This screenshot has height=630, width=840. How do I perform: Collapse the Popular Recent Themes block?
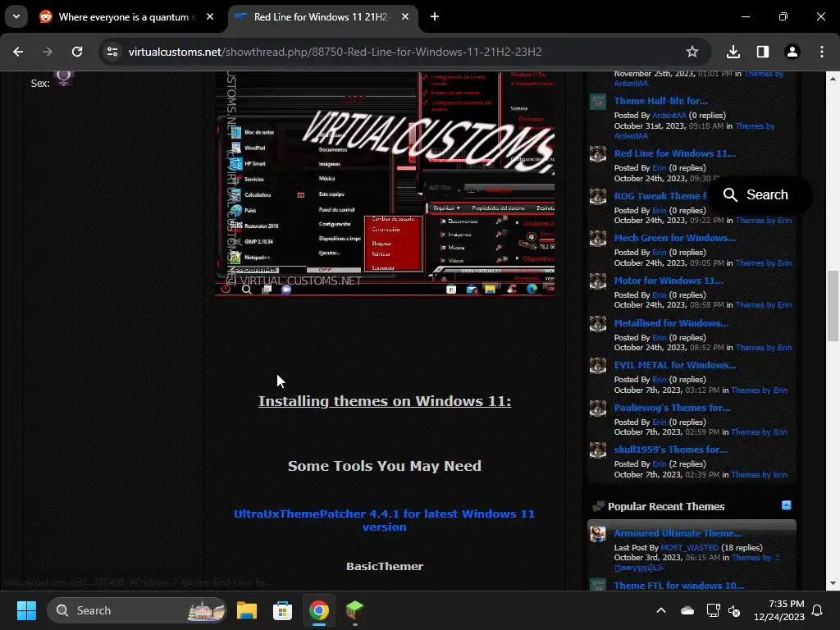coord(786,505)
